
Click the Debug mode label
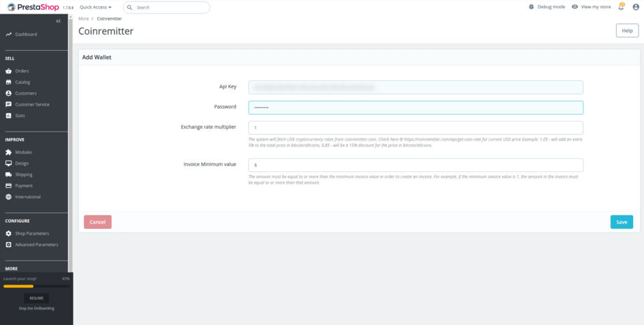[552, 7]
